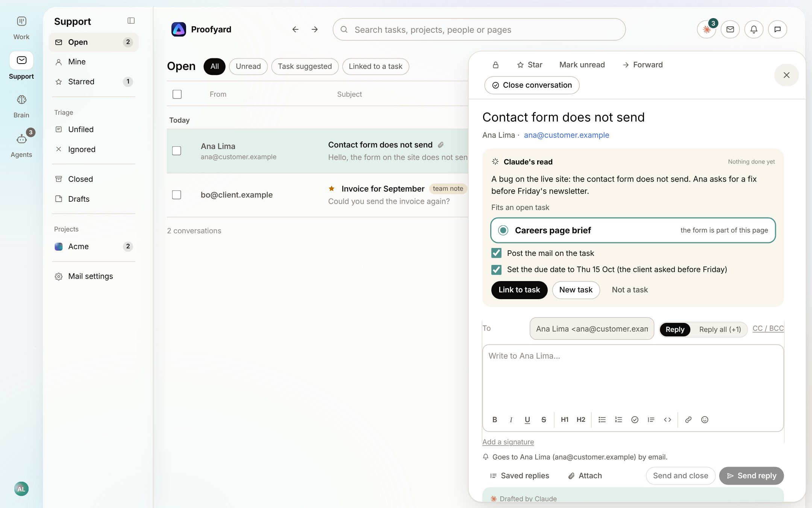Filter by Task suggested
The image size is (812, 508).
point(305,67)
